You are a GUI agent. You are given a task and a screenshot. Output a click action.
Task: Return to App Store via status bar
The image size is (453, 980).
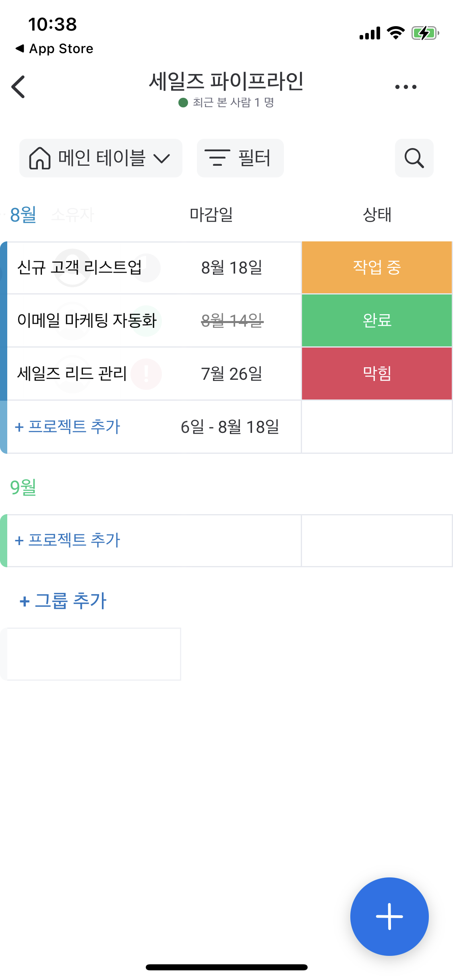[55, 49]
